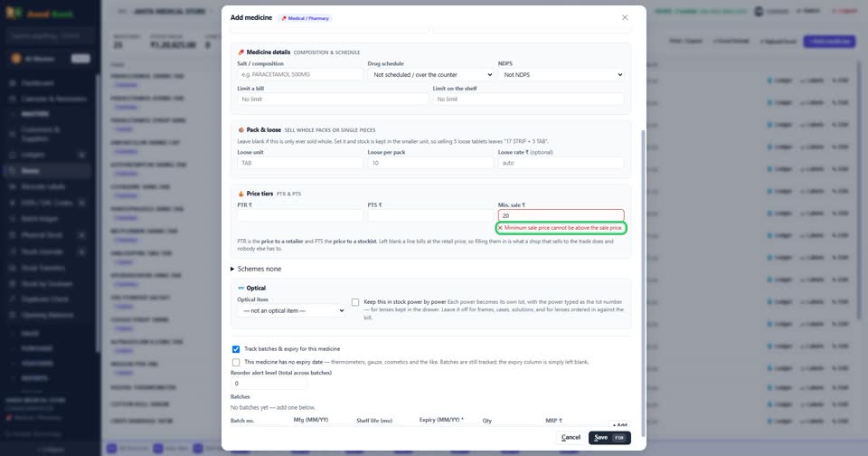This screenshot has width=868, height=456.
Task: Click the Medicine details heading
Action: tap(268, 52)
